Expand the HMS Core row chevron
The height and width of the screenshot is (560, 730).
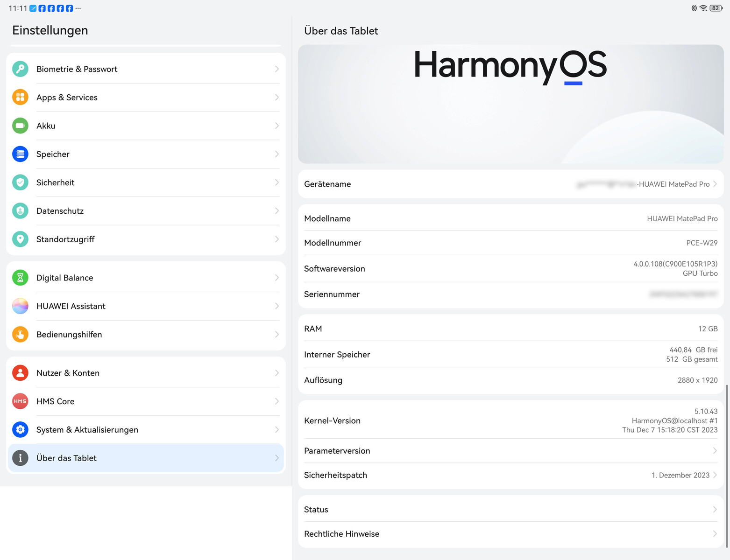point(277,401)
